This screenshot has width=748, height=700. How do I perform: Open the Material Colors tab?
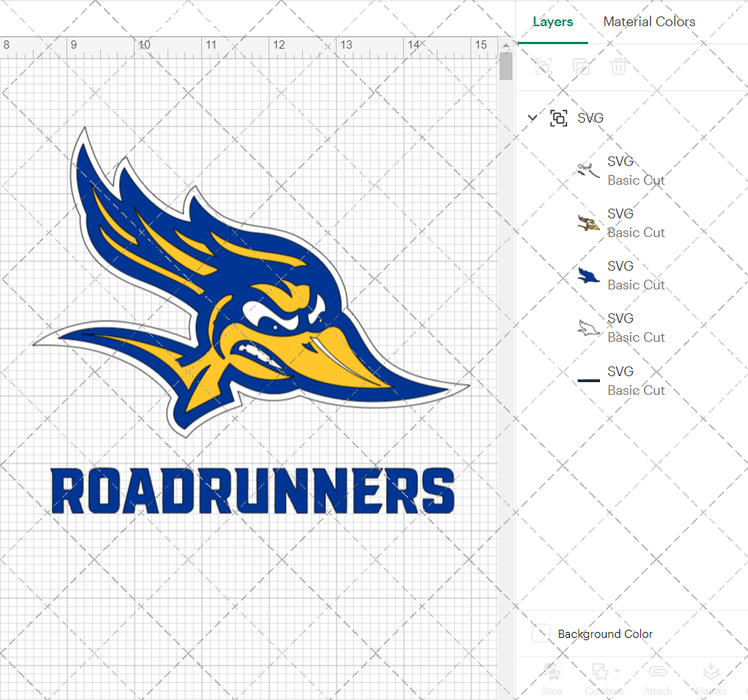pos(649,22)
